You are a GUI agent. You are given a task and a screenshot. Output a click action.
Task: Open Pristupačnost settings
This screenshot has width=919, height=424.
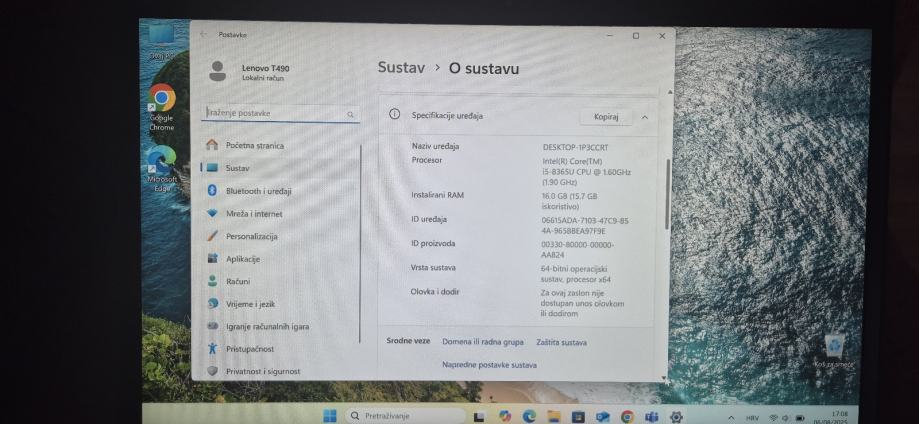click(279, 349)
